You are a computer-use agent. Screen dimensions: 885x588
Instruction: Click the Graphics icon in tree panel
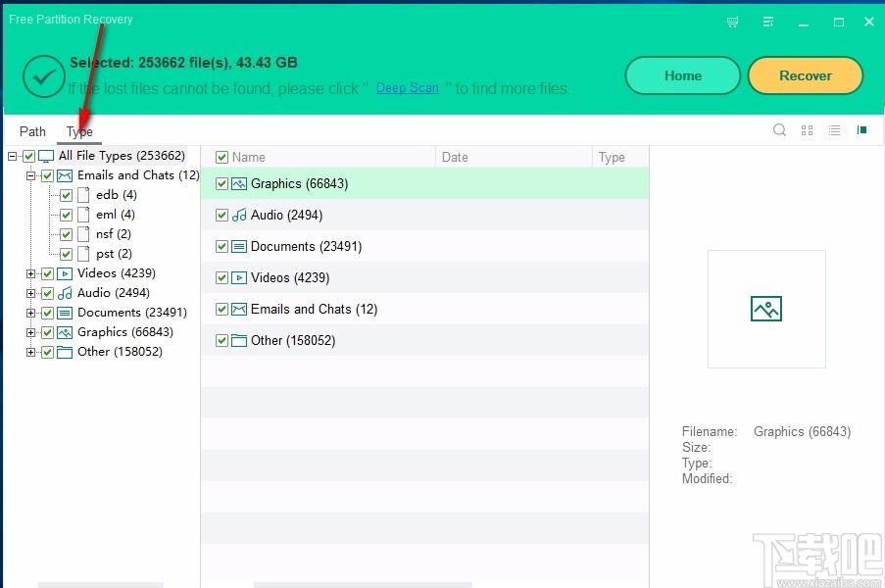tap(65, 332)
